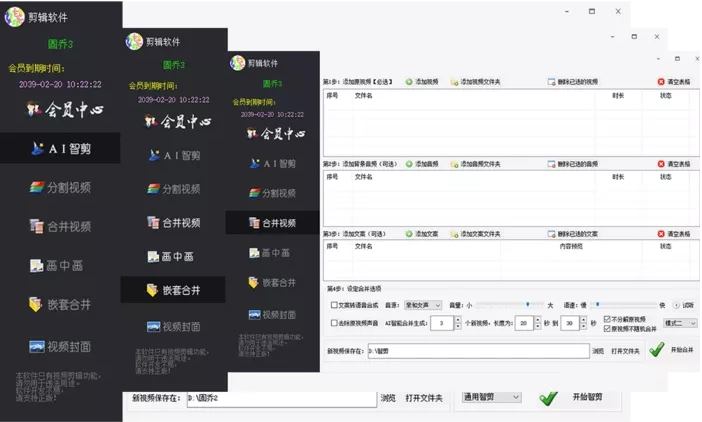The width and height of the screenshot is (702, 422).
Task: Click the save path field showing D:\智剪
Action: tap(479, 351)
